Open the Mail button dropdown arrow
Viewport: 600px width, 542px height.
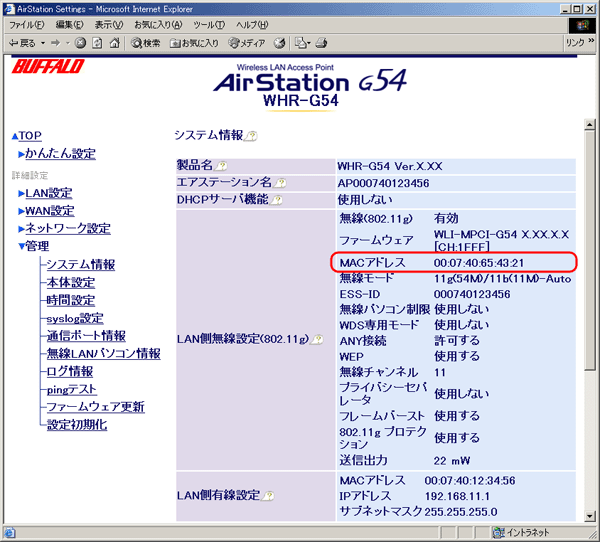coord(308,43)
